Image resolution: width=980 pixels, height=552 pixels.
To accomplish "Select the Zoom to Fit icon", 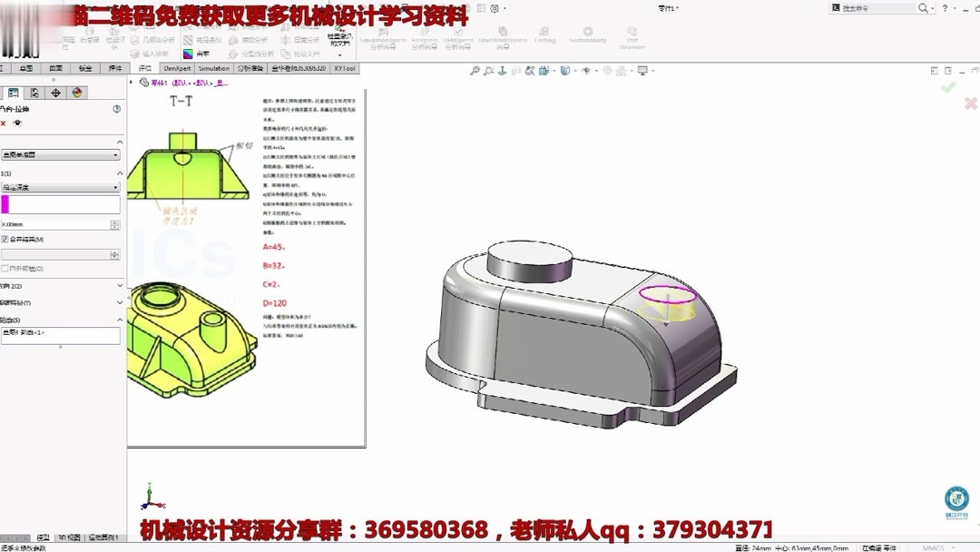I will [475, 70].
